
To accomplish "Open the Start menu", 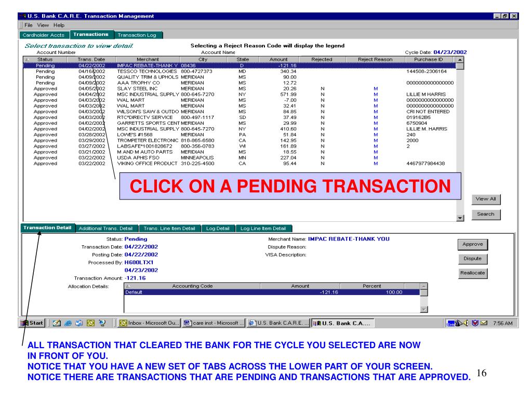I will (32, 323).
